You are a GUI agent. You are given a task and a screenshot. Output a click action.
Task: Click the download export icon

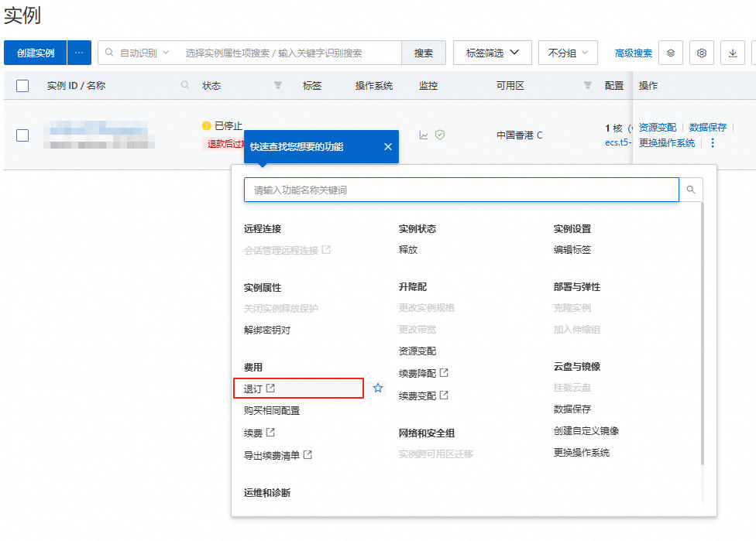733,53
